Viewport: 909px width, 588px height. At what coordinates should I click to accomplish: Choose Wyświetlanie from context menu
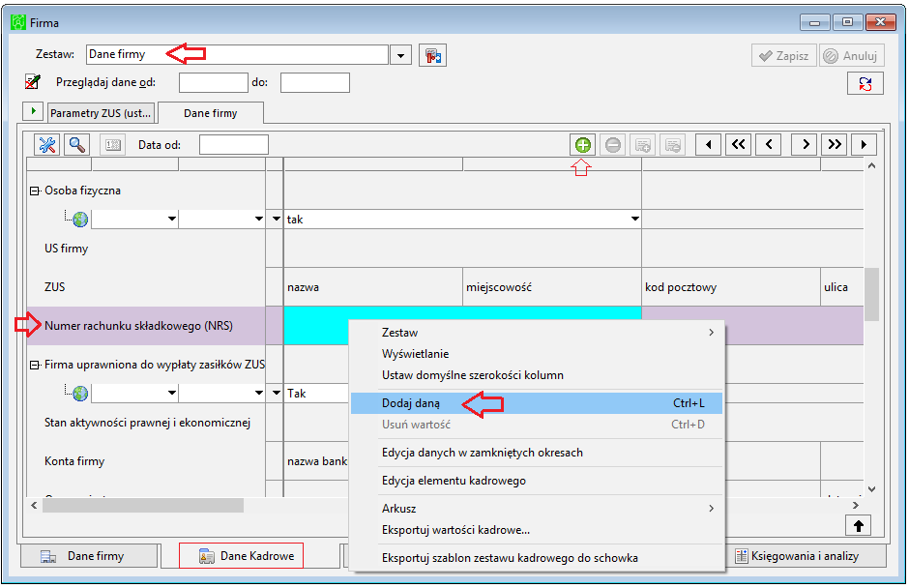[537, 354]
